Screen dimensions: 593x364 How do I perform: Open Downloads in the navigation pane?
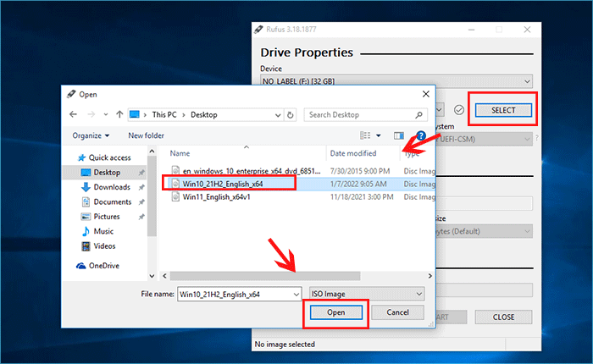pyautogui.click(x=106, y=187)
